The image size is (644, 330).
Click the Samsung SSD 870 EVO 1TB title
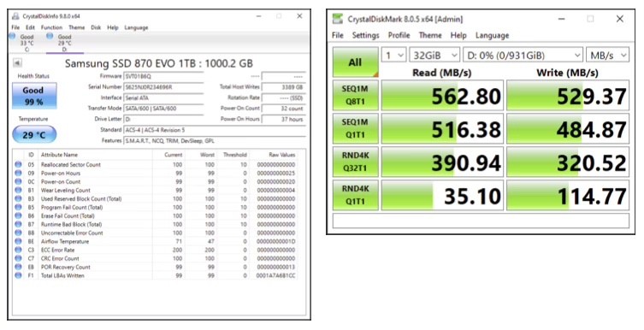159,63
